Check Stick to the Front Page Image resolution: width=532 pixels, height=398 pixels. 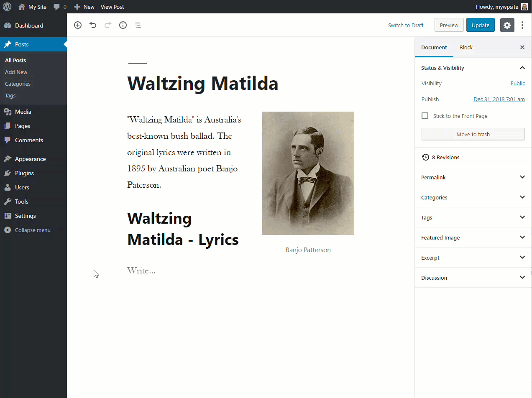(x=425, y=116)
